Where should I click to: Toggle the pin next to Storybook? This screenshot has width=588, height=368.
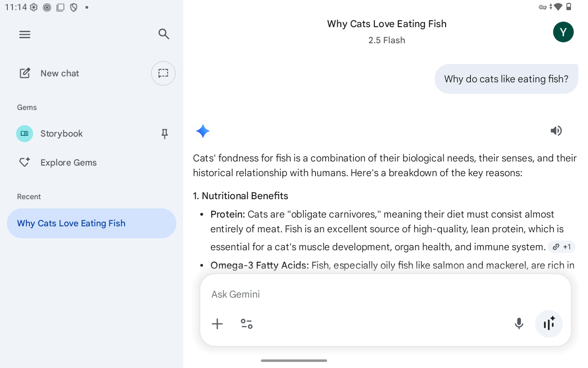(x=164, y=134)
